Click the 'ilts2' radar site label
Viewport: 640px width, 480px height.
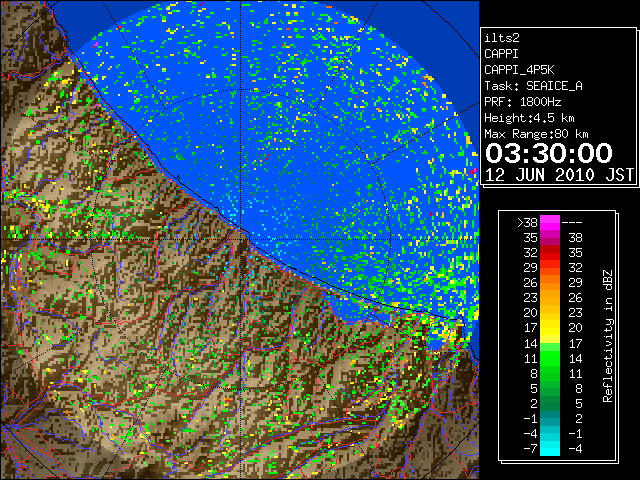pyautogui.click(x=502, y=38)
